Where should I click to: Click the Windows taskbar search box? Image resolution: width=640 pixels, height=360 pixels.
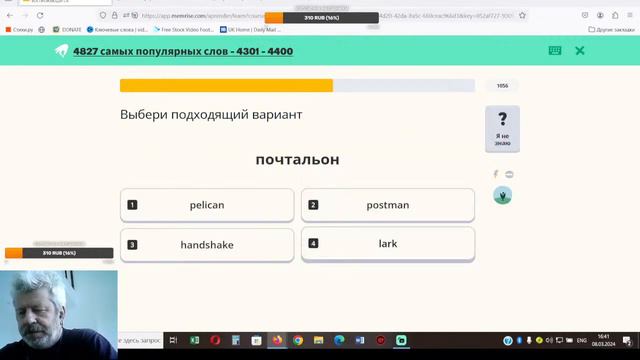click(140, 340)
